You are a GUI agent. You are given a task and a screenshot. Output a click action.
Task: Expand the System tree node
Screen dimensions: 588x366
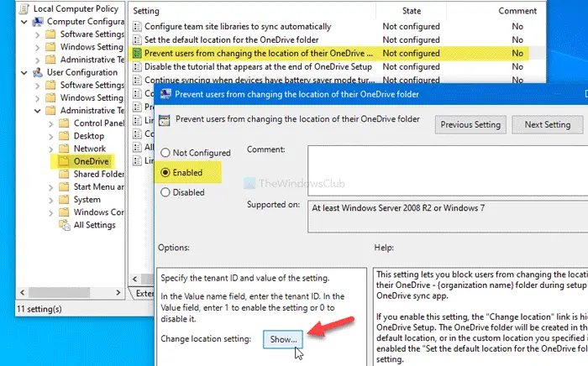point(51,200)
